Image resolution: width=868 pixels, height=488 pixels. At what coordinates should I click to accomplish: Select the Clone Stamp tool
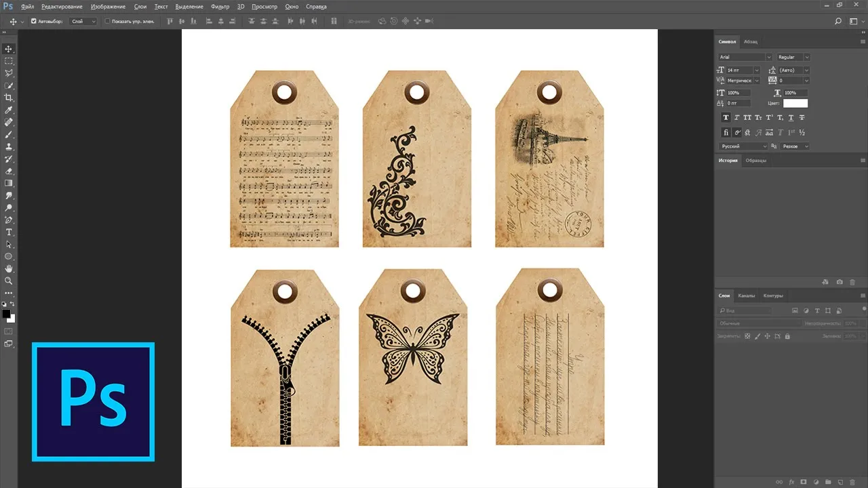[x=9, y=146]
